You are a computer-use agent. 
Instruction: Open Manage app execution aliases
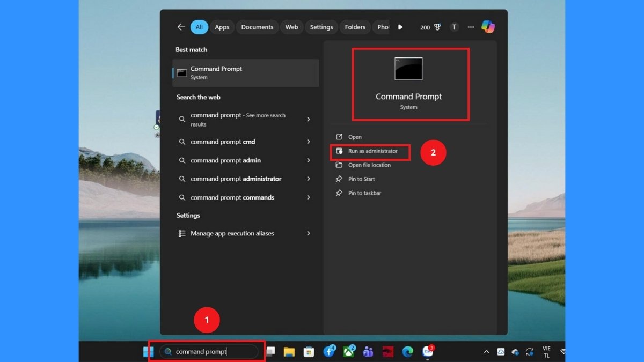232,233
